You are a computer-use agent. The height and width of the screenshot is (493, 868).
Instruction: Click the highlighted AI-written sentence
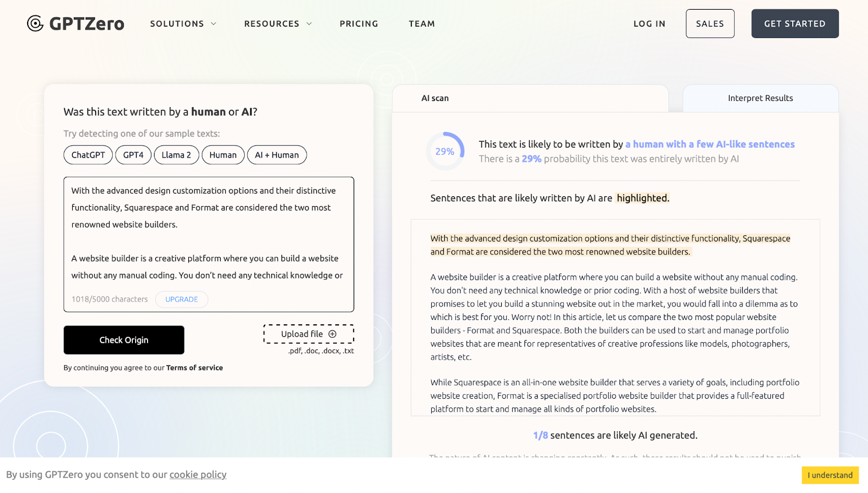pos(610,245)
